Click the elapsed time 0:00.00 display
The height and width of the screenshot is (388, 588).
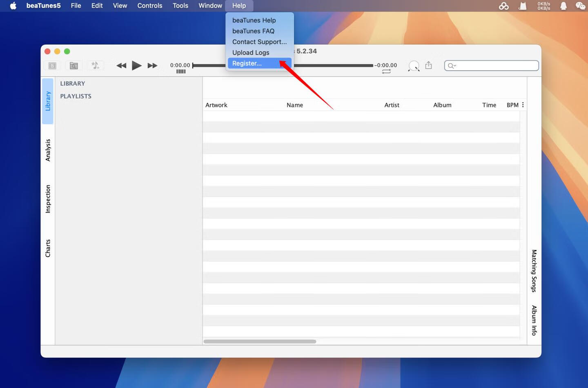[x=180, y=65]
